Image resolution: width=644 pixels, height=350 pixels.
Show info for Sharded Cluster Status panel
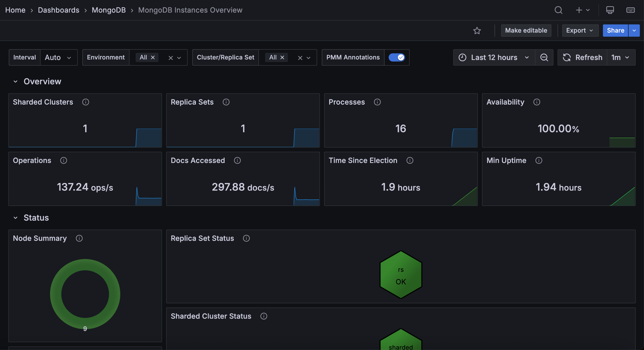(x=264, y=316)
